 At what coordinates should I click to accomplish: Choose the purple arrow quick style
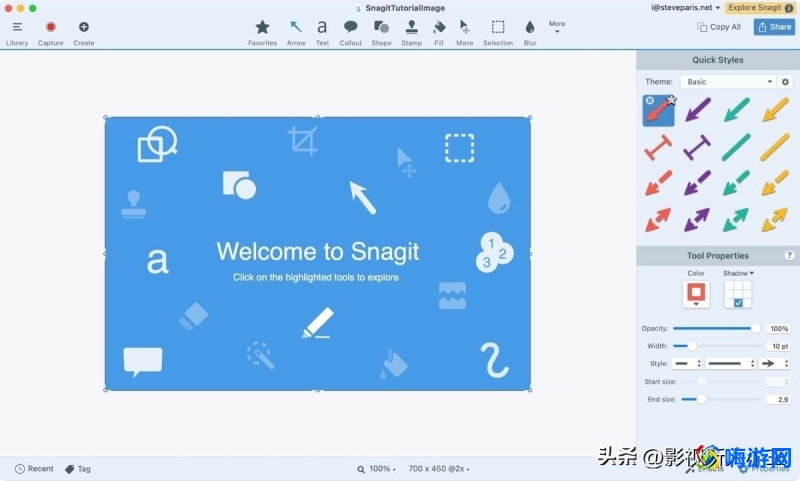pos(697,110)
